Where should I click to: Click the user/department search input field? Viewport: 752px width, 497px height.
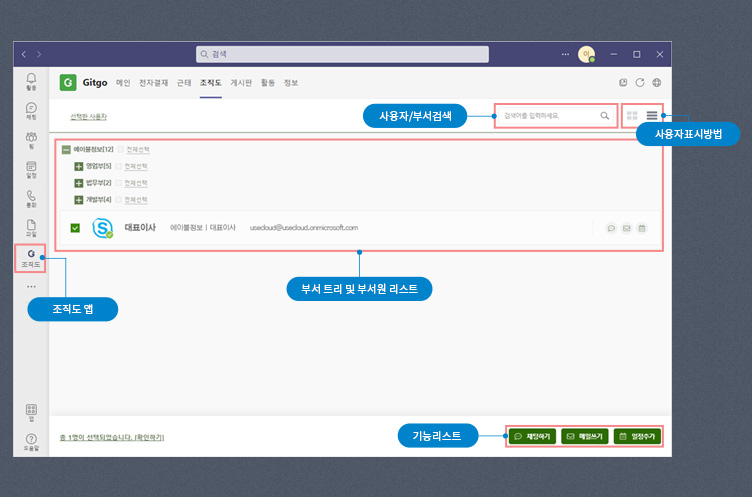[x=548, y=116]
